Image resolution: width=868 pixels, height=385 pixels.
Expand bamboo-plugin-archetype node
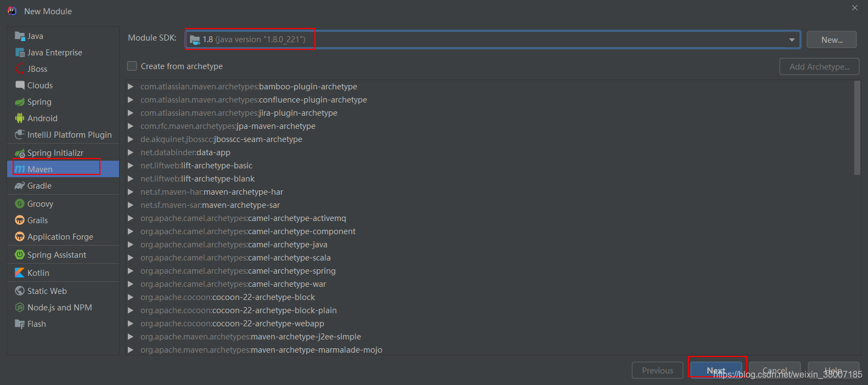click(131, 87)
